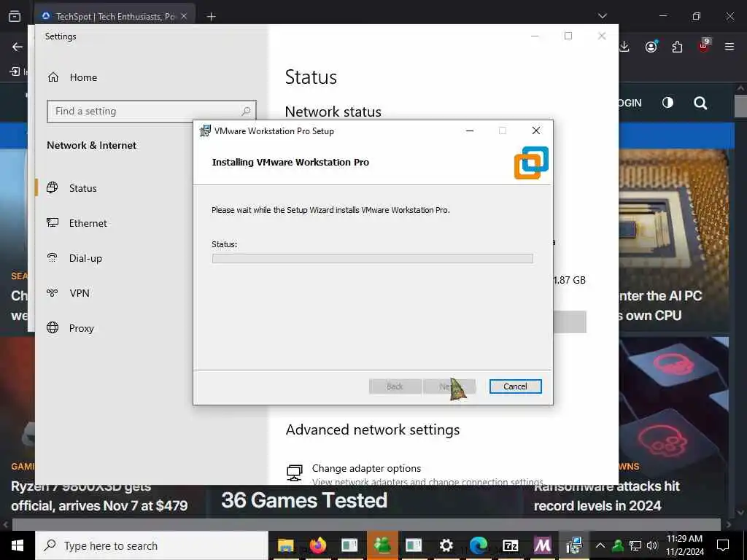This screenshot has height=560, width=747.
Task: Click the search magnifier in Find a setting
Action: [x=246, y=111]
